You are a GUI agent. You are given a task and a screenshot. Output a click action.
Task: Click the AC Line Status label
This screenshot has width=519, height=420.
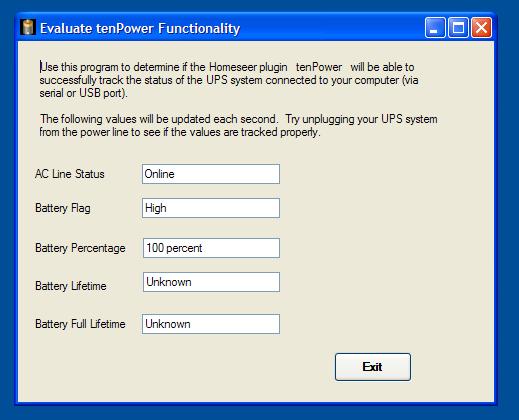(x=70, y=174)
